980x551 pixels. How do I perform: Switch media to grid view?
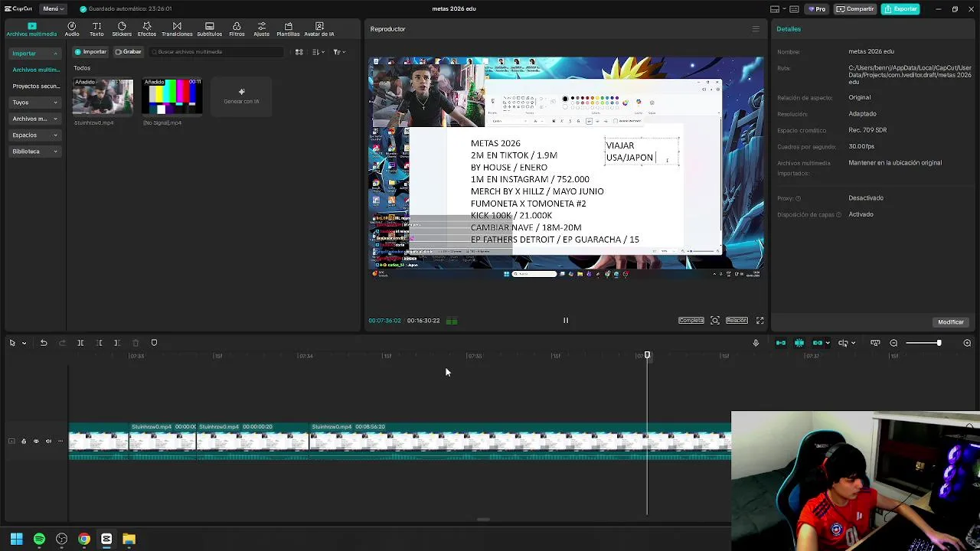coord(299,52)
